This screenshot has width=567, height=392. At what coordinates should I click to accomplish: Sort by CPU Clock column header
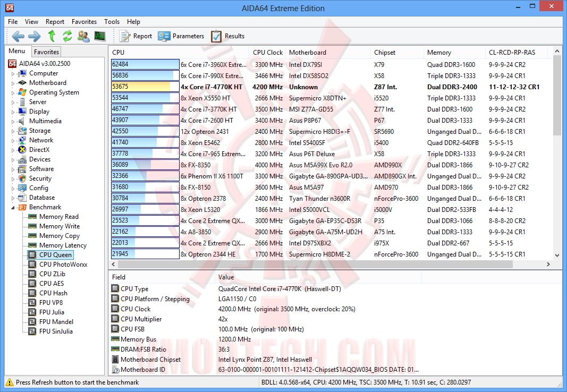[268, 53]
